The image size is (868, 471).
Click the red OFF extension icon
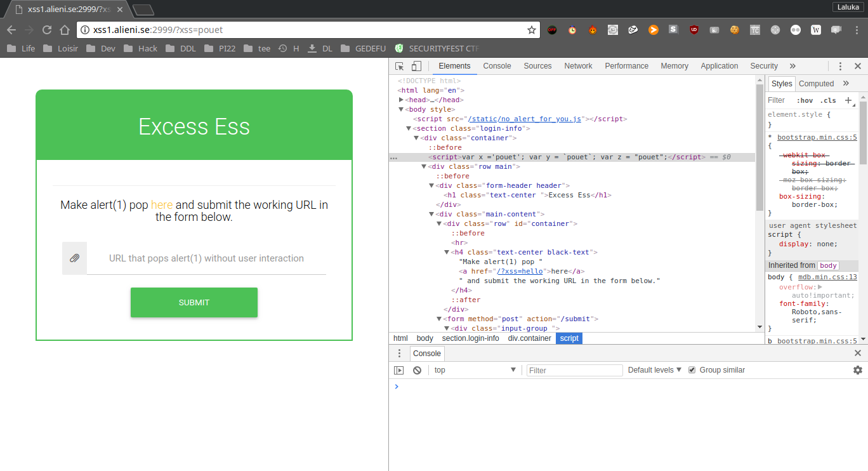tap(552, 30)
